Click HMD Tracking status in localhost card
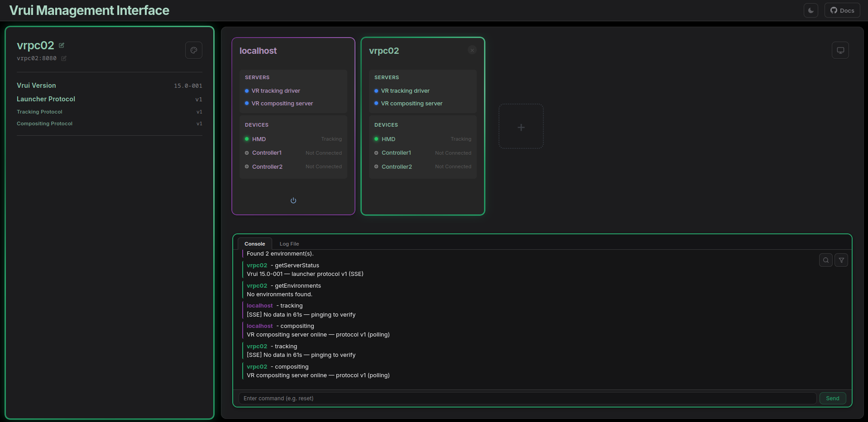Screen dimensions: 868x422 pyautogui.click(x=331, y=139)
